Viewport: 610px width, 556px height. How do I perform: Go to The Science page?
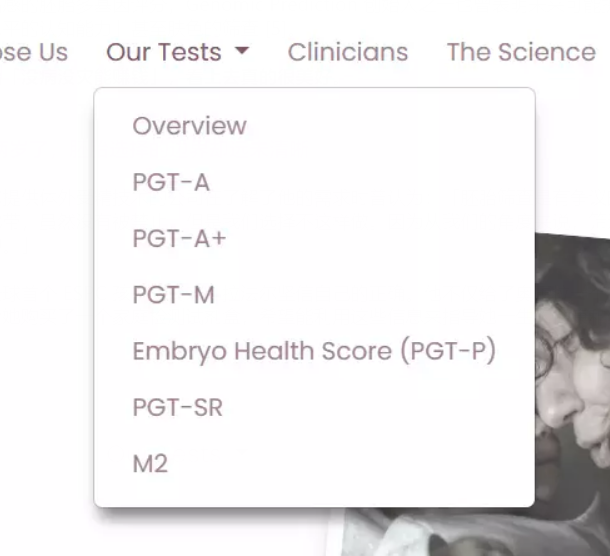point(520,52)
